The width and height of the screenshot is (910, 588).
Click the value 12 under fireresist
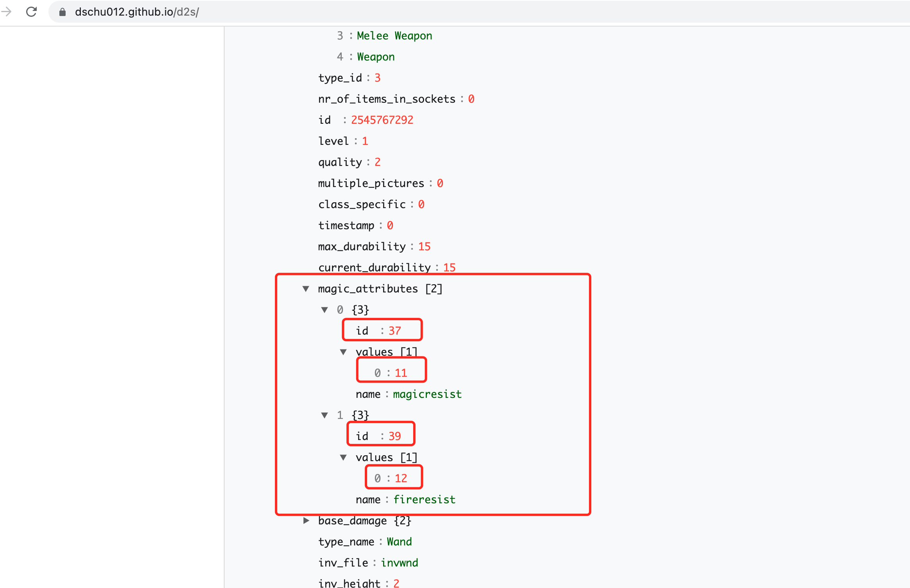(401, 479)
